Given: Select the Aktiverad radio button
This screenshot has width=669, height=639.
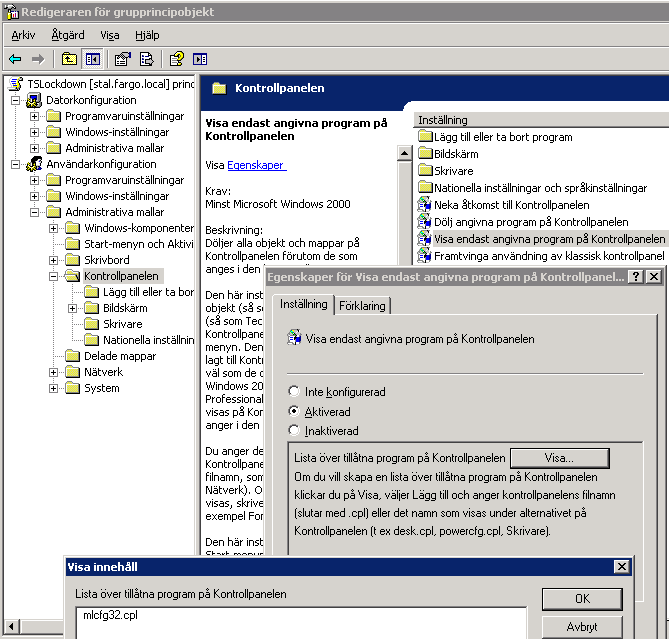Looking at the screenshot, I should pos(294,411).
